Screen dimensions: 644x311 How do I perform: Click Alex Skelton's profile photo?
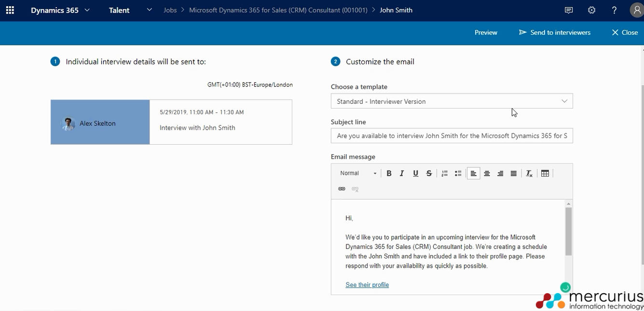pos(69,123)
